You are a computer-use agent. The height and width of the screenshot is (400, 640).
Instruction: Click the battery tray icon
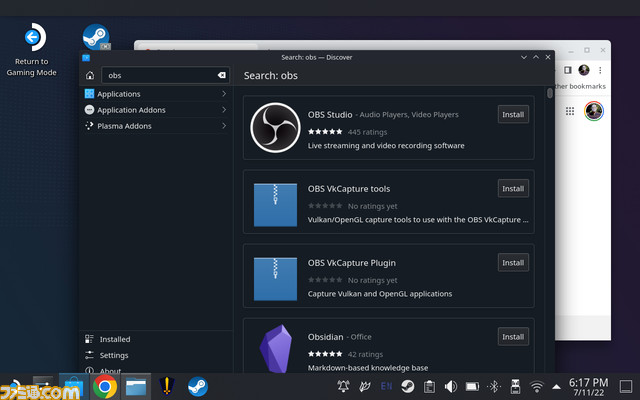pos(472,386)
